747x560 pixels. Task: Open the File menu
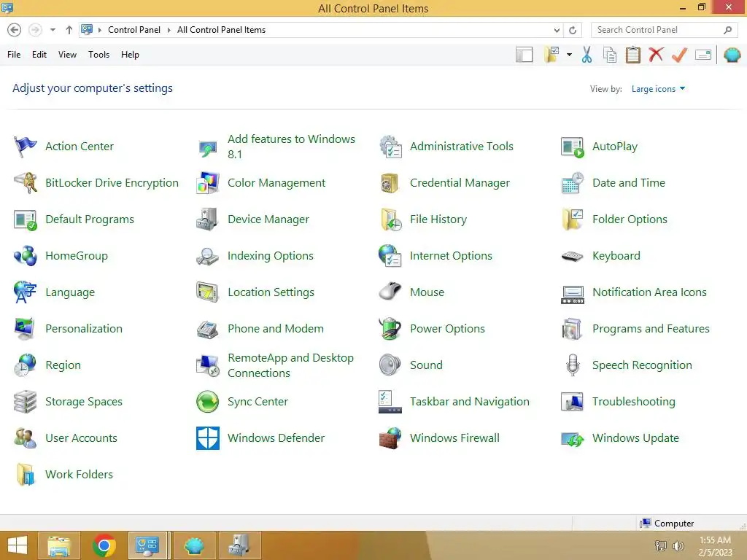tap(14, 55)
